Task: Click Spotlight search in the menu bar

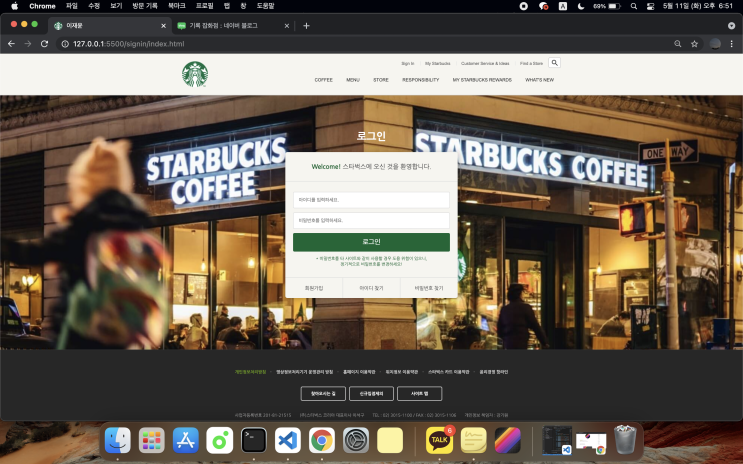Action: click(x=634, y=6)
